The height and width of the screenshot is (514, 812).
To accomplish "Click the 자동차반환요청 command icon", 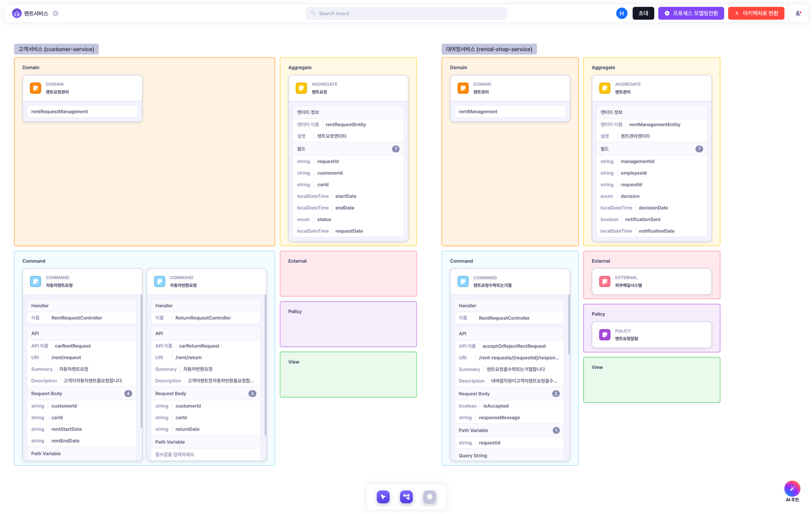I will point(160,282).
